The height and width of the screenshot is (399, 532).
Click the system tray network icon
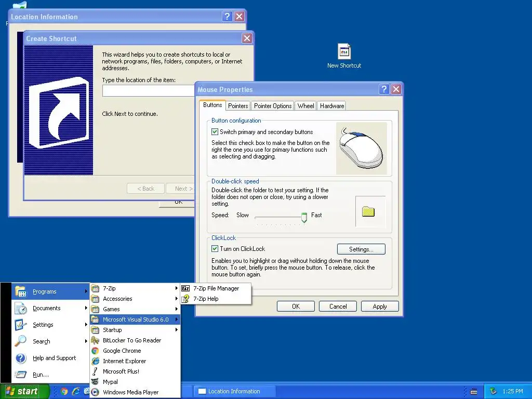(x=494, y=391)
